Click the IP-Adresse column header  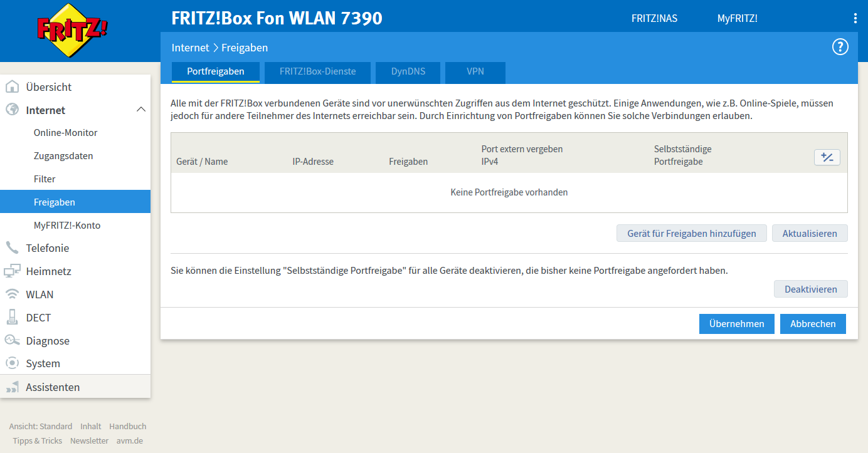pos(313,162)
